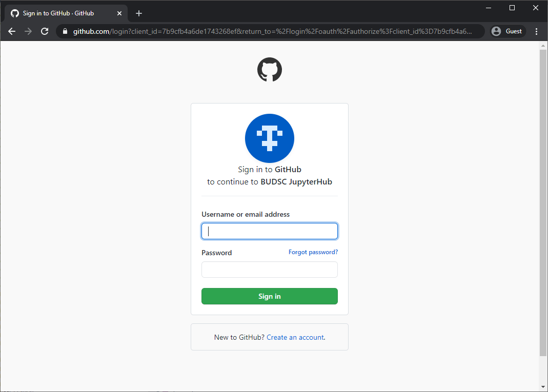Screen dimensions: 548x392
Task: View site info via padlock icon
Action: (65, 31)
